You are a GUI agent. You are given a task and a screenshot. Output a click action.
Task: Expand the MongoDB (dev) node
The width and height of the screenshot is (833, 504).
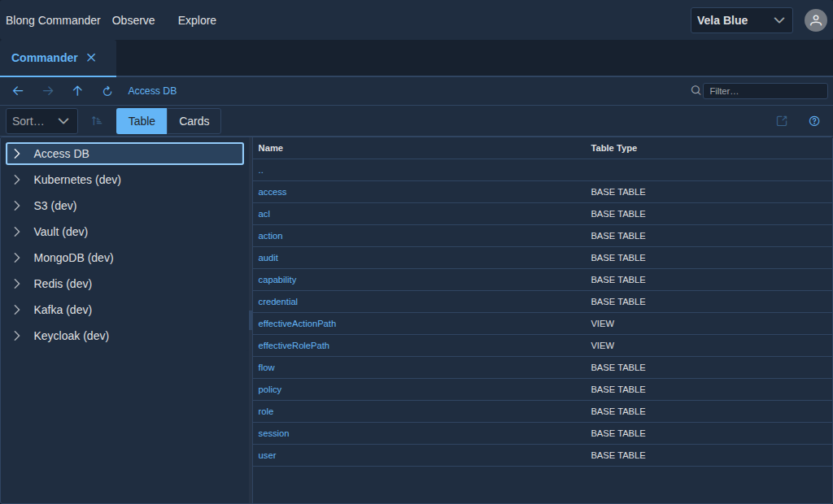click(17, 258)
